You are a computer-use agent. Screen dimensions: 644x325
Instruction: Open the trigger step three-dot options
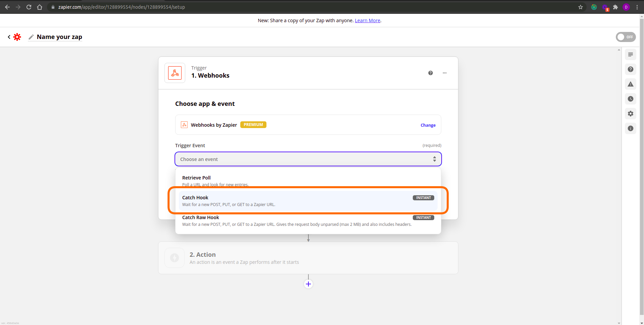pos(445,73)
